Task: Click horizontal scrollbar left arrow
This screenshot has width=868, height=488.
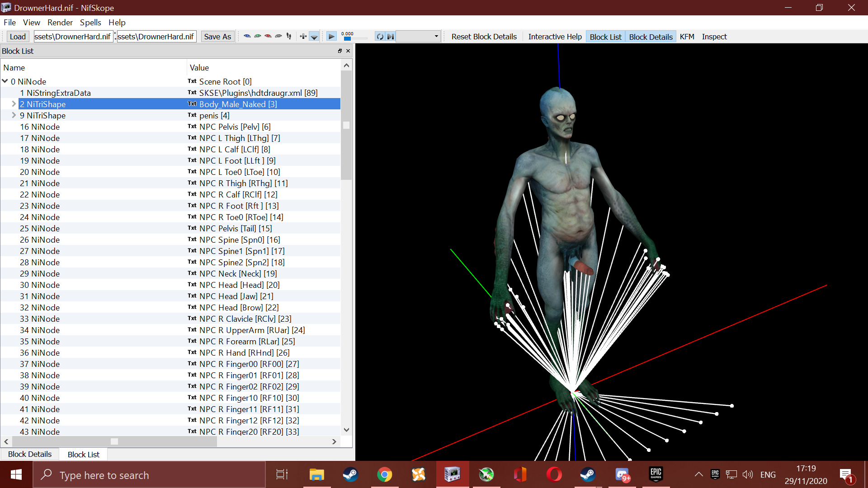Action: tap(6, 441)
